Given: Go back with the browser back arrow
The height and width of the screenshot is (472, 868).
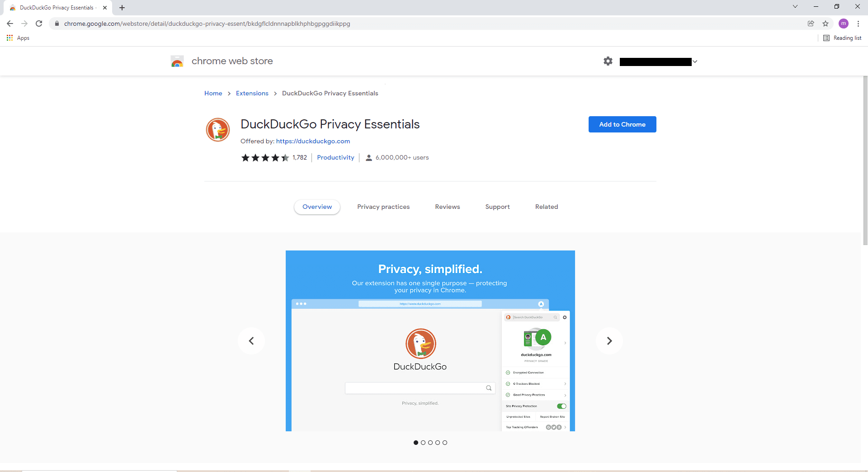Looking at the screenshot, I should pyautogui.click(x=10, y=24).
